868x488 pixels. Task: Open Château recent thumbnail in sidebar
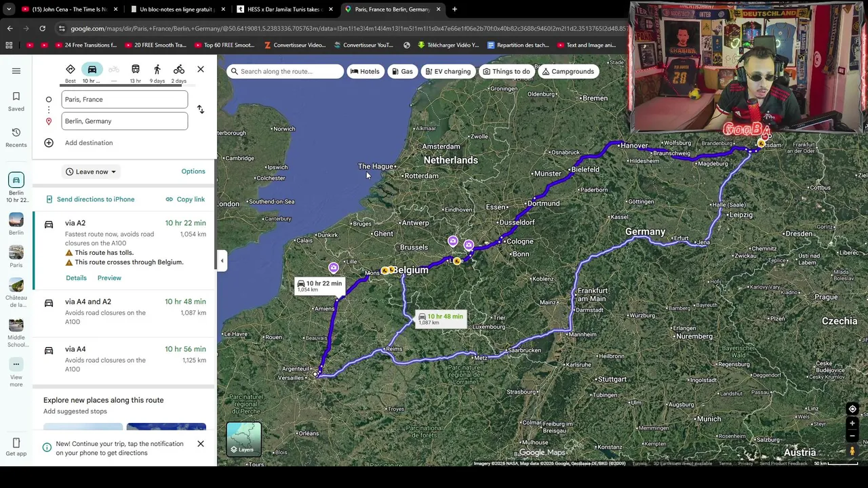click(16, 293)
